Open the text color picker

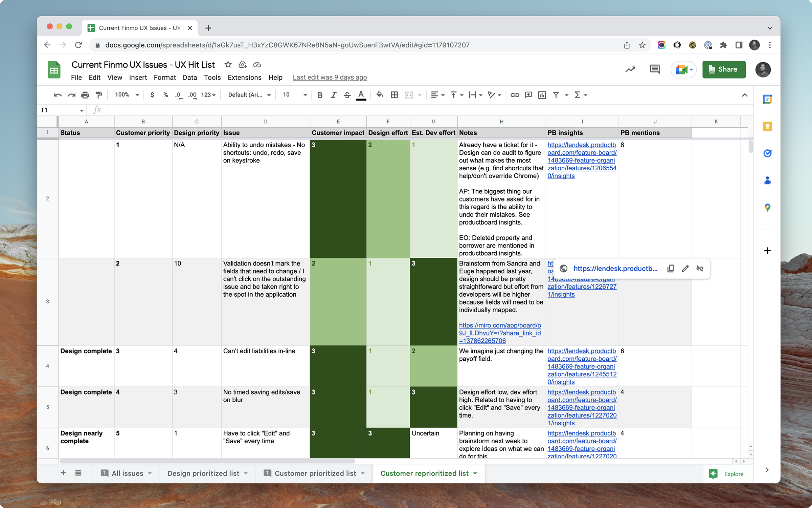[x=361, y=95]
